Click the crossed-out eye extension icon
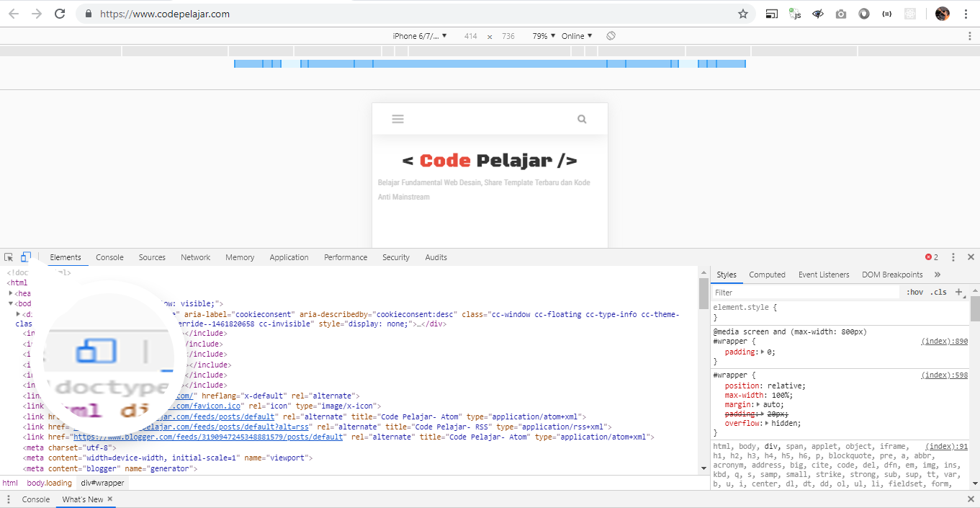This screenshot has width=980, height=508. [817, 14]
